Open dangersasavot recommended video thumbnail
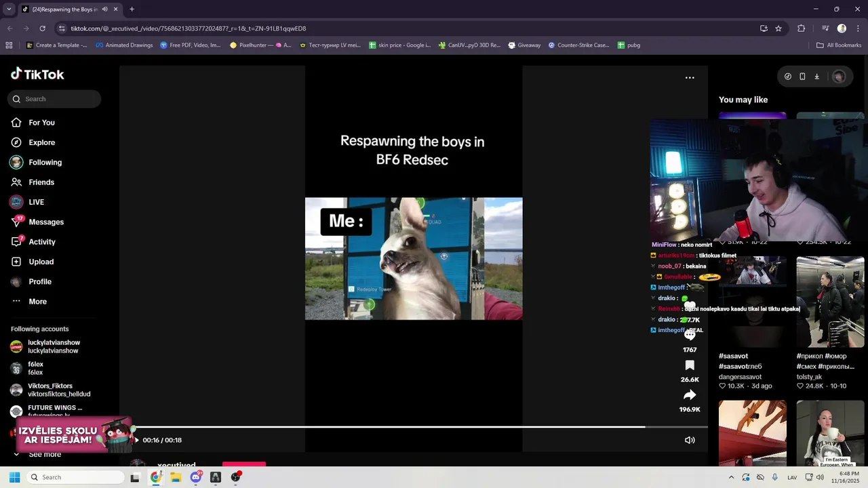Viewport: 868px width, 488px height. (x=753, y=302)
